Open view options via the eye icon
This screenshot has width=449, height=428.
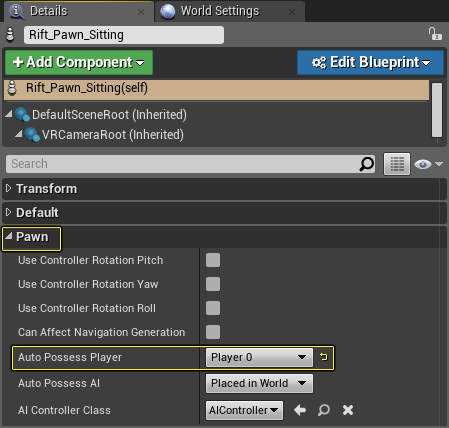428,164
